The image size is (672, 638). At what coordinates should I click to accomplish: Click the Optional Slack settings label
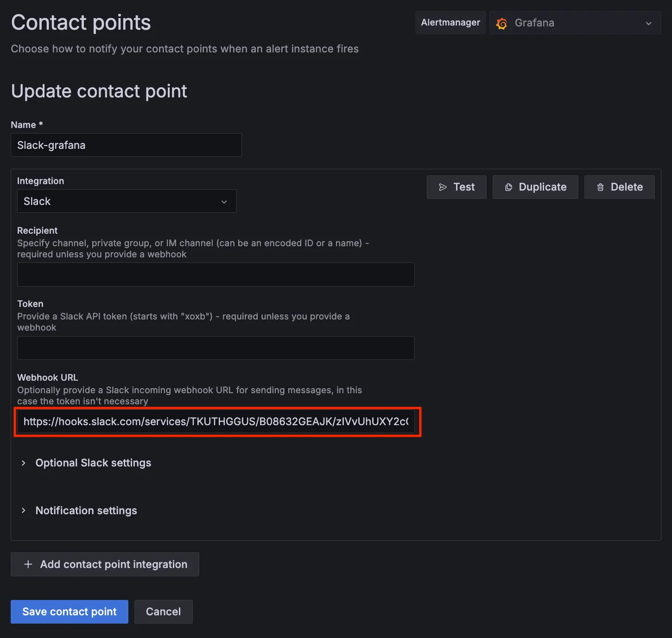click(93, 463)
